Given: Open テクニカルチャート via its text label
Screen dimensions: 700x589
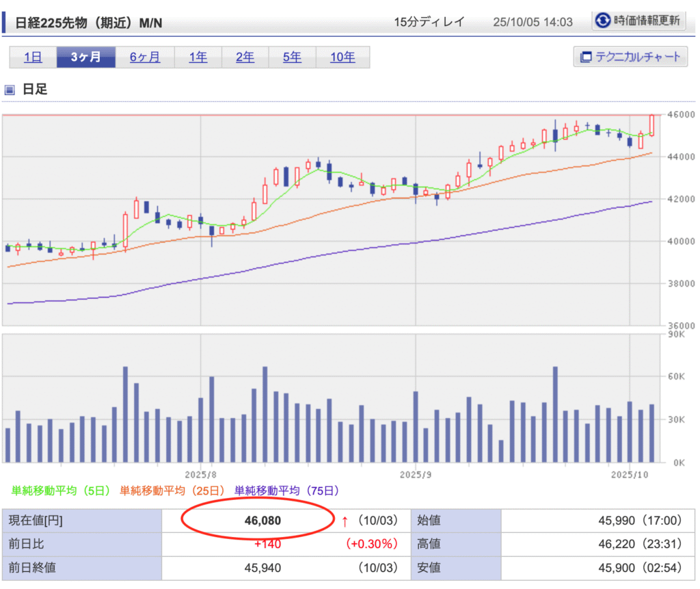Looking at the screenshot, I should 638,57.
